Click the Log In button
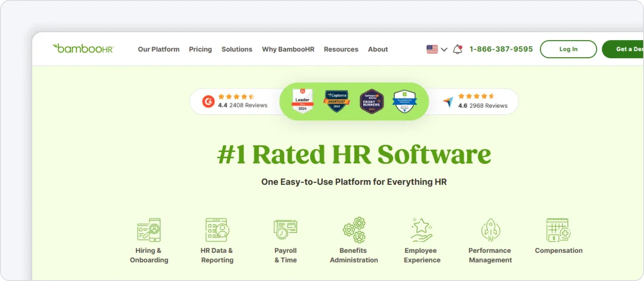 coord(568,49)
